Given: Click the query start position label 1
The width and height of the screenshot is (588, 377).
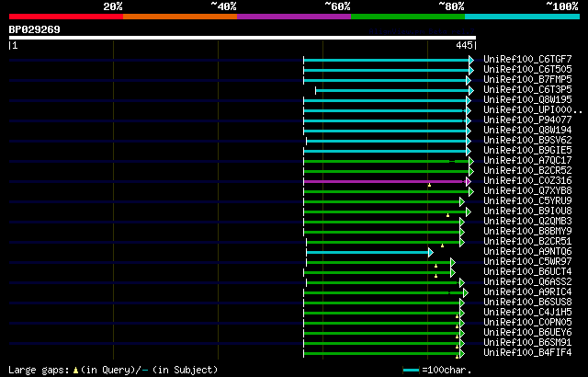Looking at the screenshot, I should coord(15,45).
